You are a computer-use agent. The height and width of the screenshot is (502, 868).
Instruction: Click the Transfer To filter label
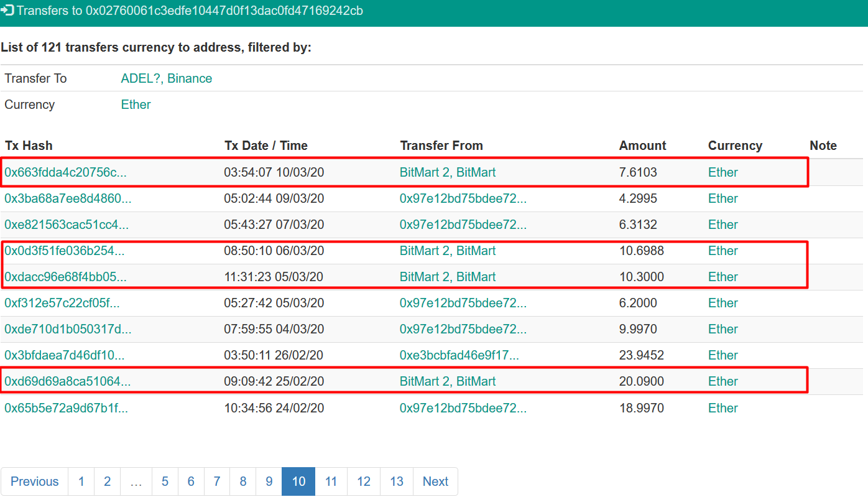[x=35, y=78]
